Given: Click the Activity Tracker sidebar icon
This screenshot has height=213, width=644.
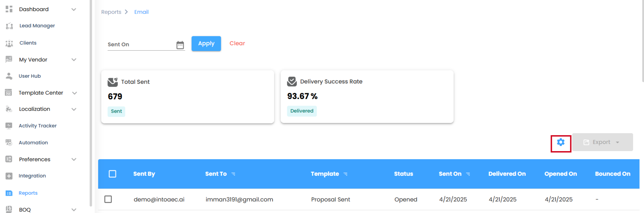Looking at the screenshot, I should pos(9,126).
